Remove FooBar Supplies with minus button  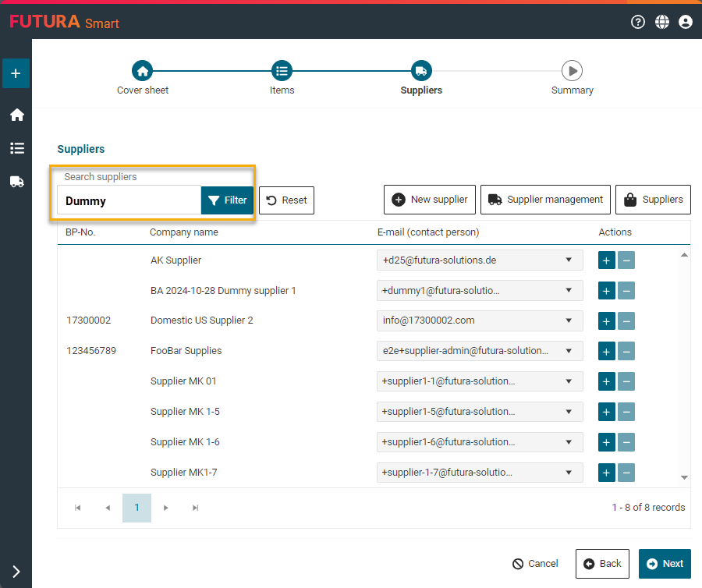[626, 351]
